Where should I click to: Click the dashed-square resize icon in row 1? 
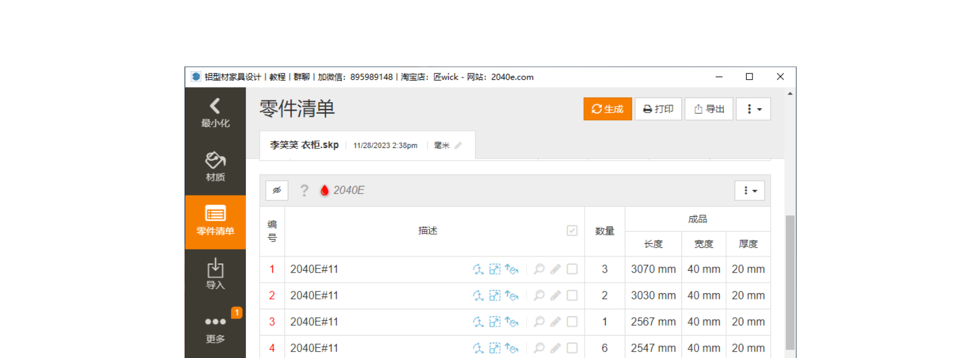[x=495, y=269]
